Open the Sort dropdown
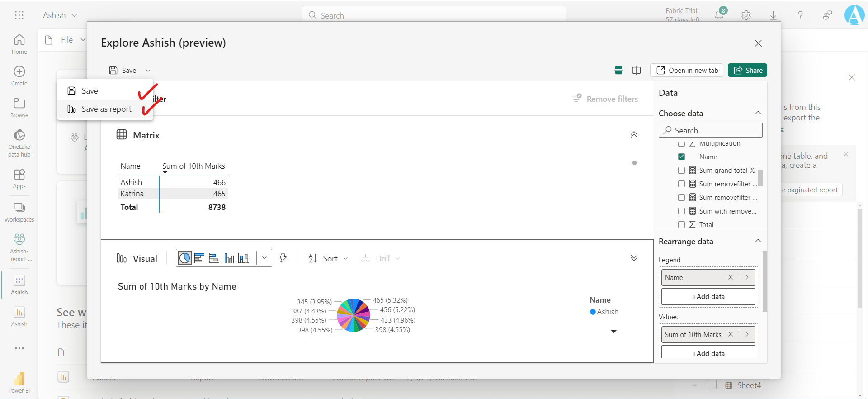The image size is (868, 399). pyautogui.click(x=328, y=258)
